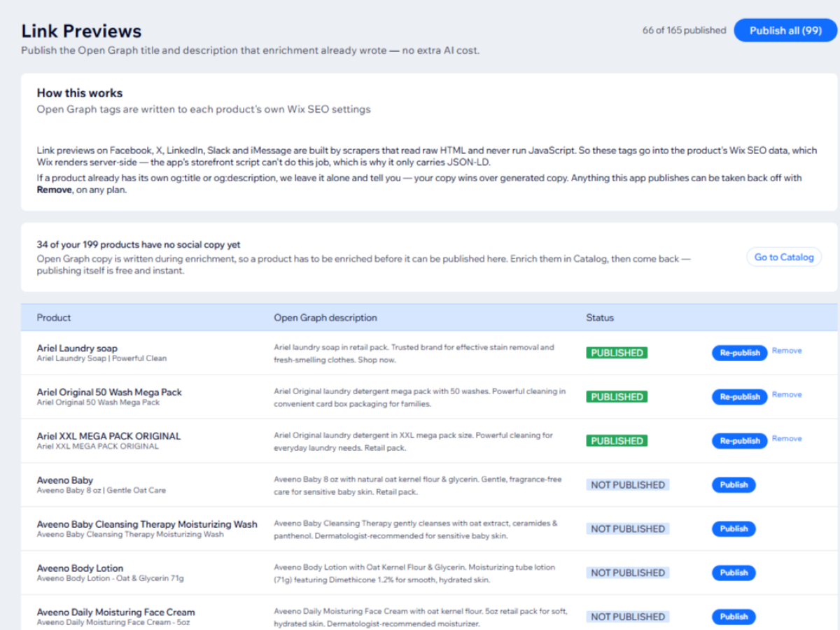
Task: Click Aveeno Daily Moisturing Face Cream - 5oz subtitle
Action: [113, 622]
